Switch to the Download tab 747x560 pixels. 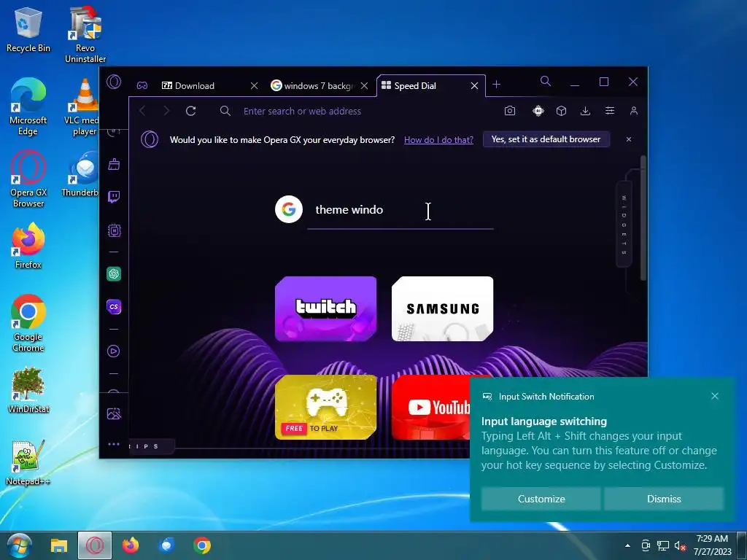[x=195, y=86]
